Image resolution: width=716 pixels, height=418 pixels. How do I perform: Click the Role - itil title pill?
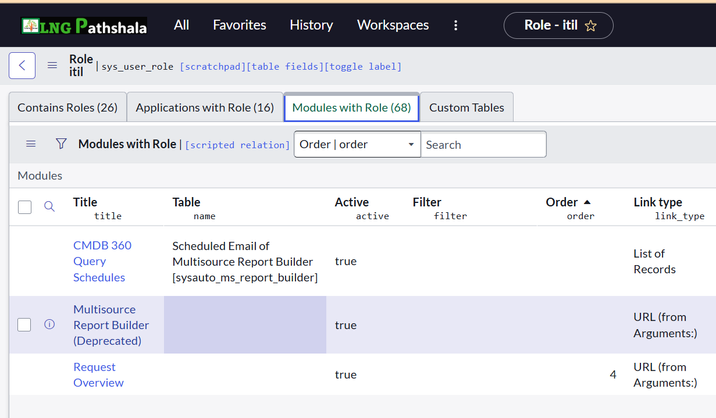[558, 25]
